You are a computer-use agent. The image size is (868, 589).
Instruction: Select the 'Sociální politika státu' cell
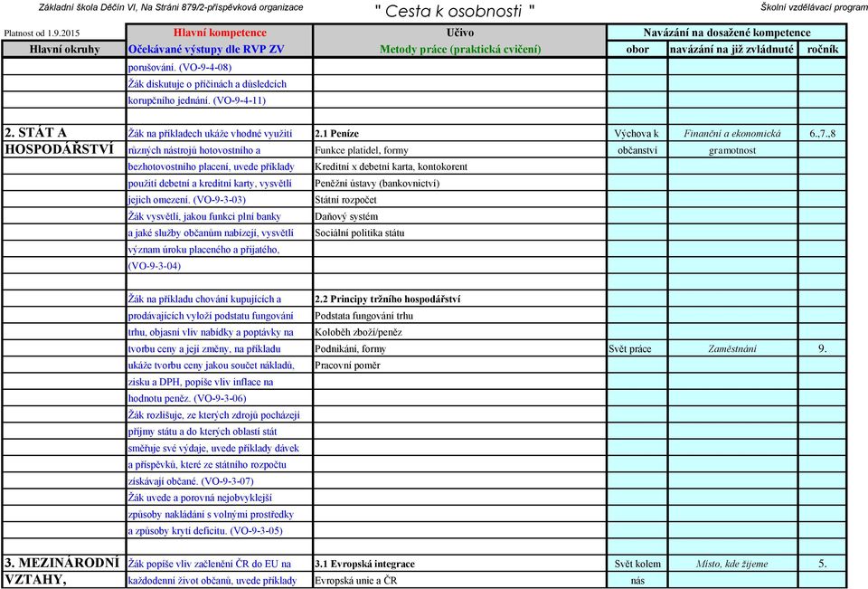tap(460, 233)
